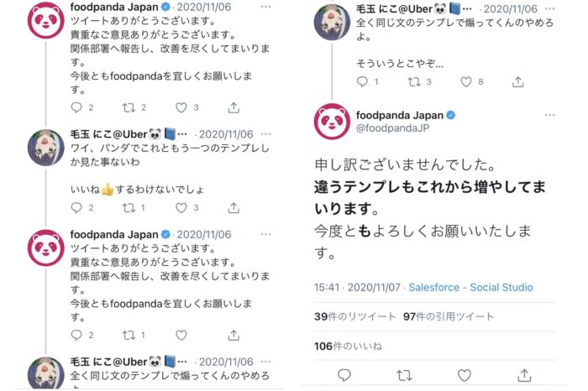Viewport: 588px width, 391px height.
Task: Click the retweet icon showing 2 retweets
Action: pyautogui.click(x=129, y=107)
